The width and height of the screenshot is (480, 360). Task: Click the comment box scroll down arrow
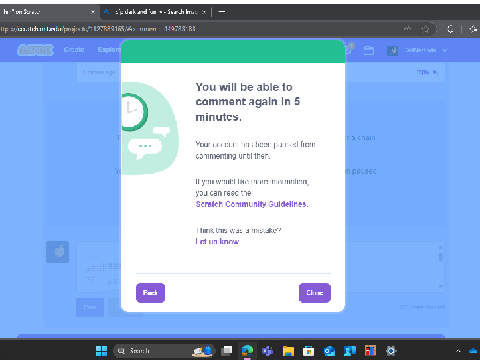point(441,287)
